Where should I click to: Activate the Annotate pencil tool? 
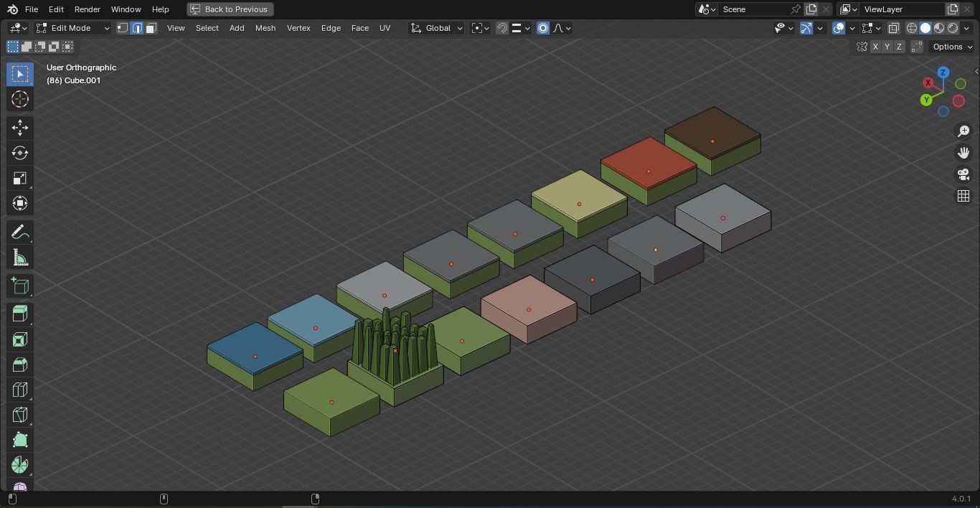click(x=20, y=232)
